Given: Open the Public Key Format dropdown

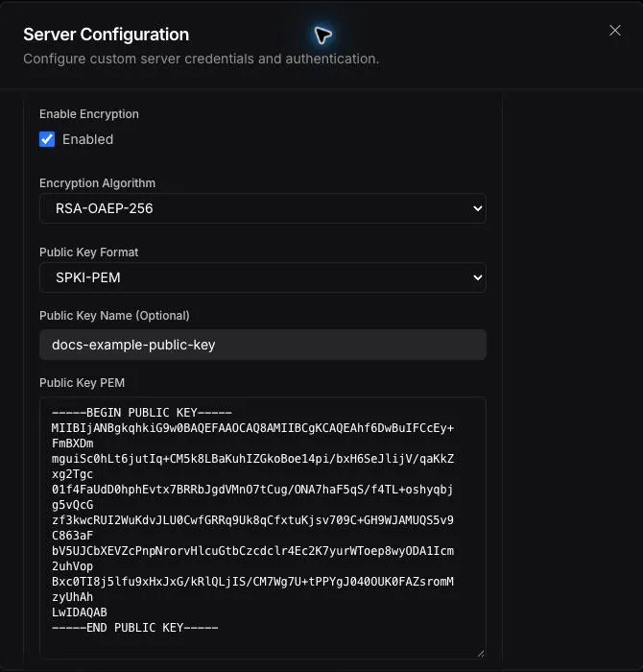Looking at the screenshot, I should tap(263, 277).
